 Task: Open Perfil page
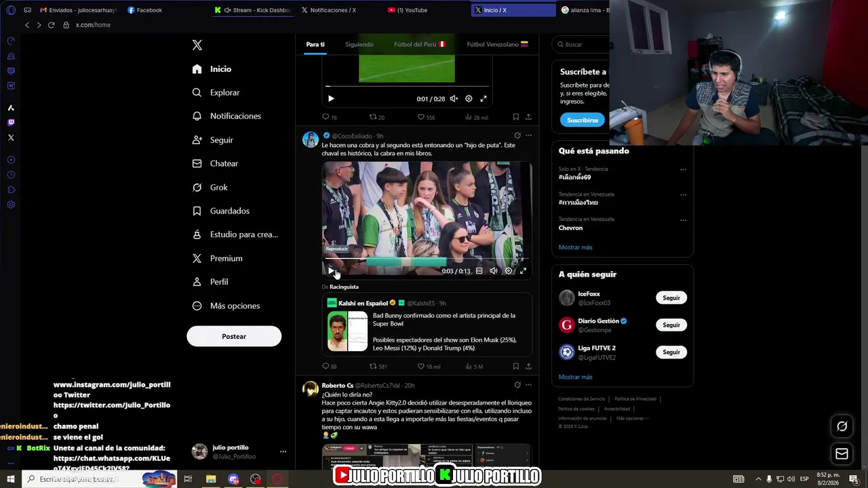(x=210, y=282)
